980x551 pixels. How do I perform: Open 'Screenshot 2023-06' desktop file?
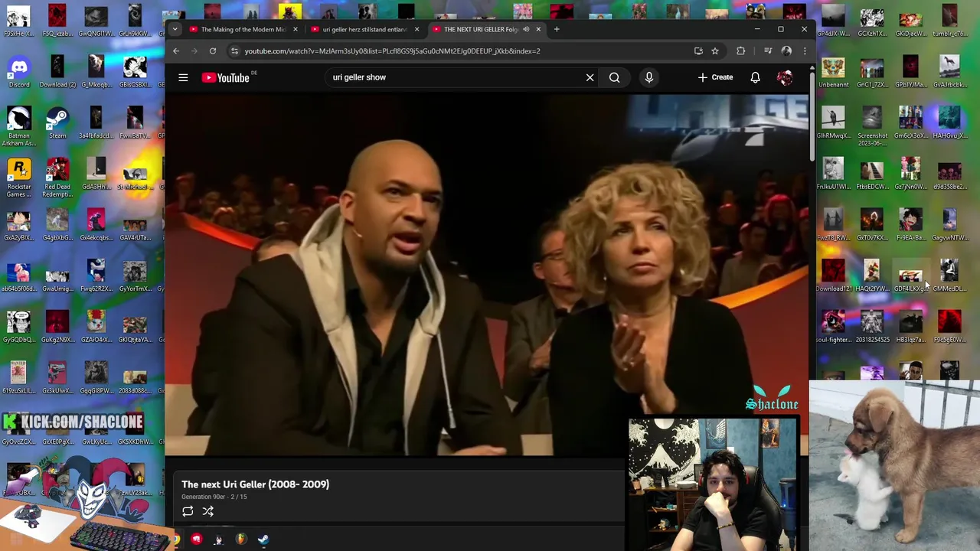pyautogui.click(x=872, y=126)
